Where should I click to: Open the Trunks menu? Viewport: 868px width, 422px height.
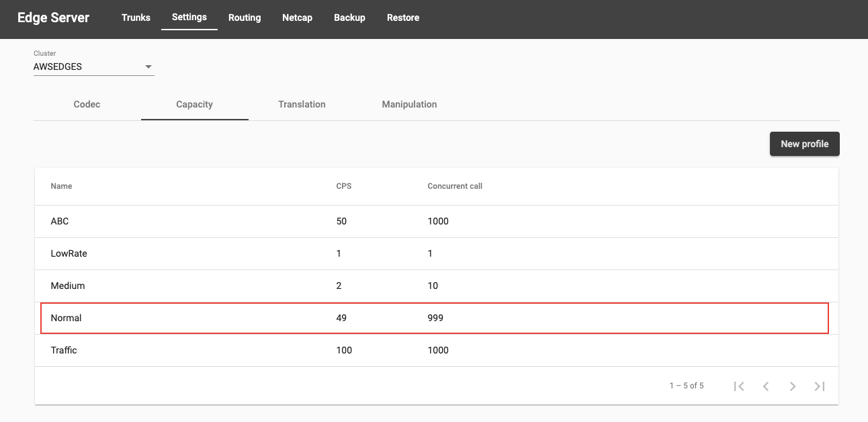(x=136, y=17)
